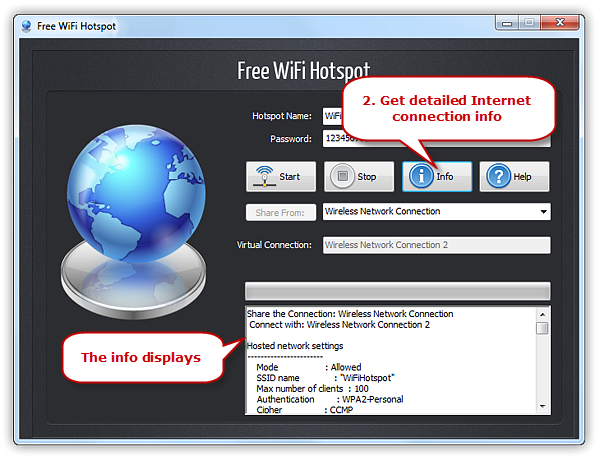The height and width of the screenshot is (460, 600).
Task: Click the Share From button
Action: click(x=281, y=212)
